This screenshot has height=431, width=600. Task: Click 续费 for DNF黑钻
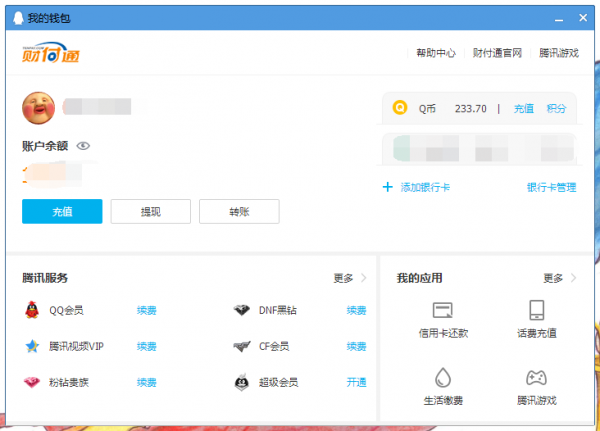pos(356,310)
